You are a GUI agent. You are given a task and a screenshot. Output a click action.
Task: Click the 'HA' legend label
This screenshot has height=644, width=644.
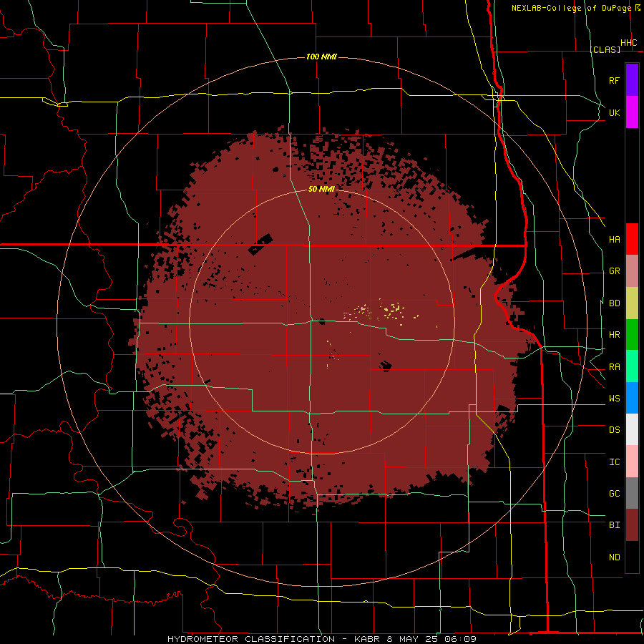tap(614, 240)
